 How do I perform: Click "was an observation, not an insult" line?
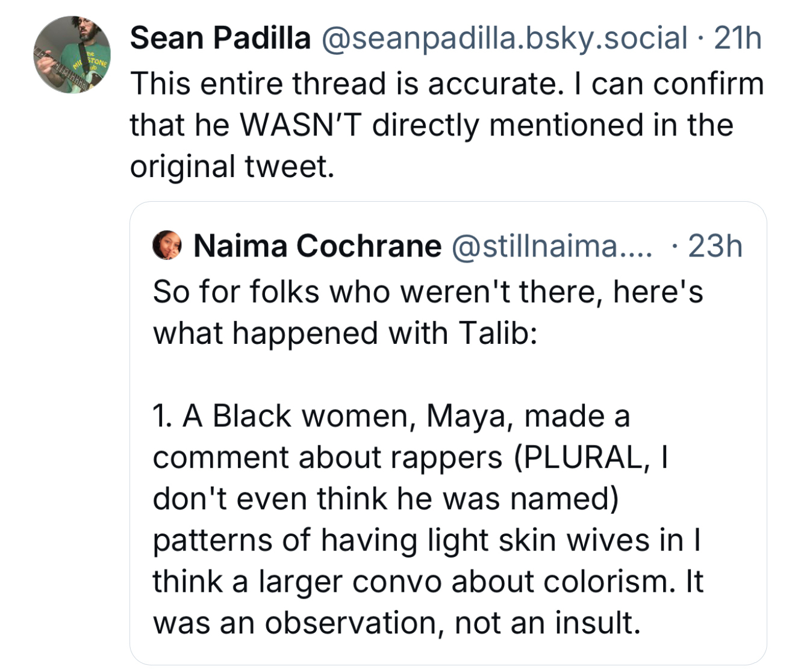click(396, 623)
